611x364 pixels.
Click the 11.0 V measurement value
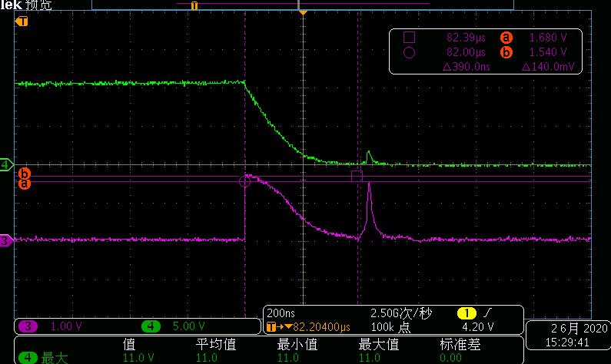[138, 358]
